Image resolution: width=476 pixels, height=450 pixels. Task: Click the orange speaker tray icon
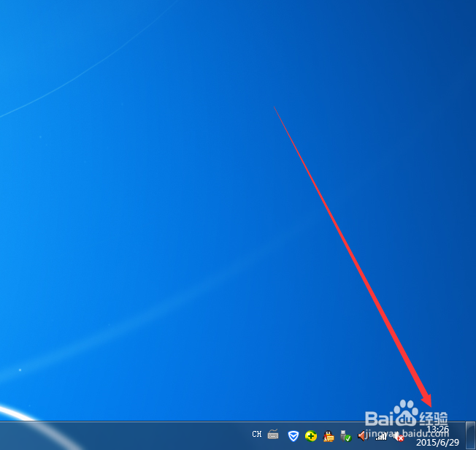click(x=362, y=436)
